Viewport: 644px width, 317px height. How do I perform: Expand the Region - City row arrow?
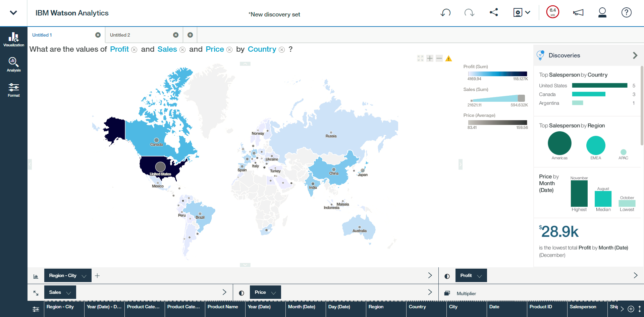[x=430, y=275]
